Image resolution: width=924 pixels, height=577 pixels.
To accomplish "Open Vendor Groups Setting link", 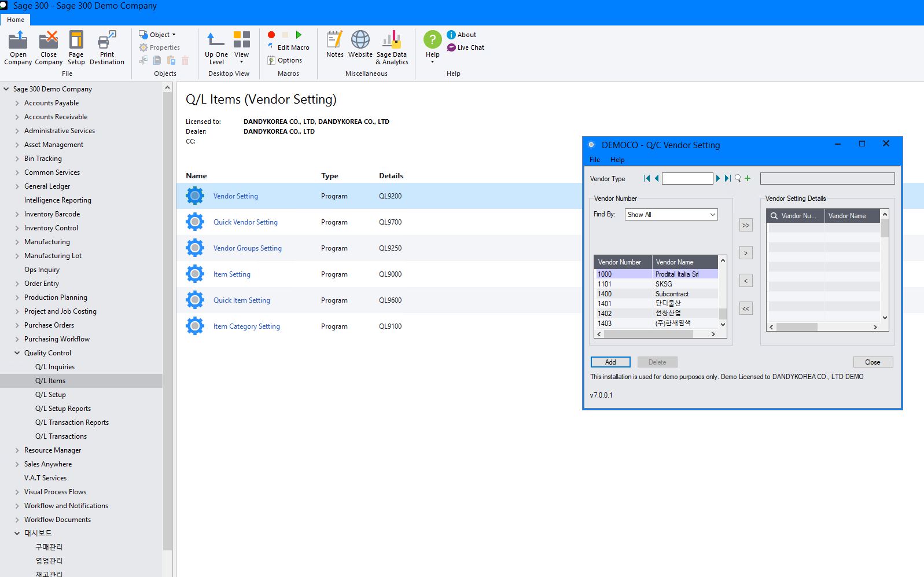I will (x=248, y=248).
